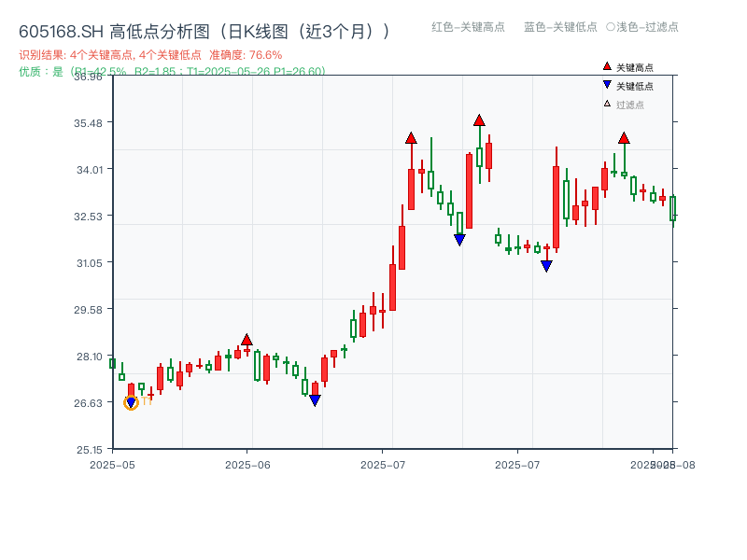Screen dimensions: 747x560
Task: Click the 36.96 y-axis price label
Action: (x=89, y=78)
